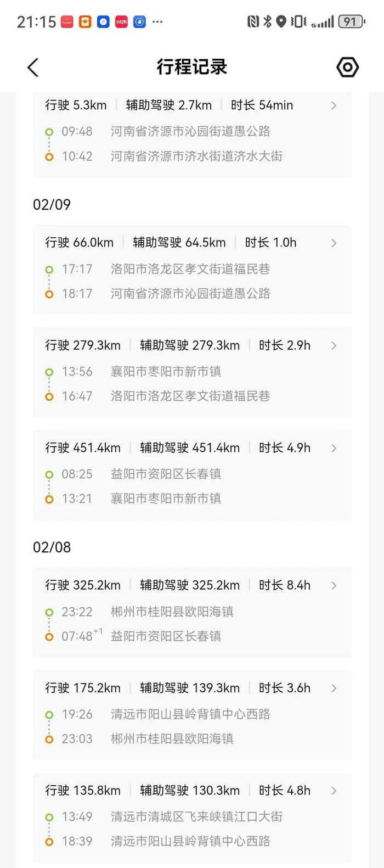The width and height of the screenshot is (384, 868).
Task: Tap the back arrow icon
Action: tap(33, 68)
